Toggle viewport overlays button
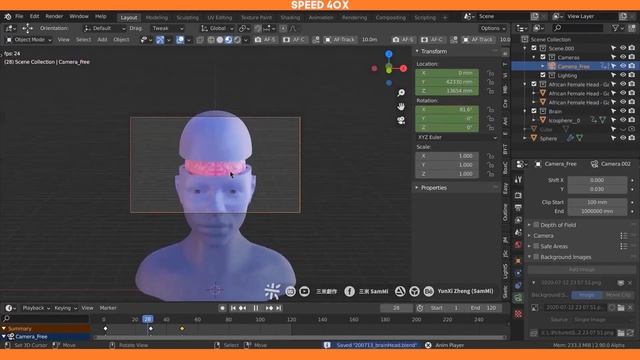The height and width of the screenshot is (360, 640). click(180, 40)
